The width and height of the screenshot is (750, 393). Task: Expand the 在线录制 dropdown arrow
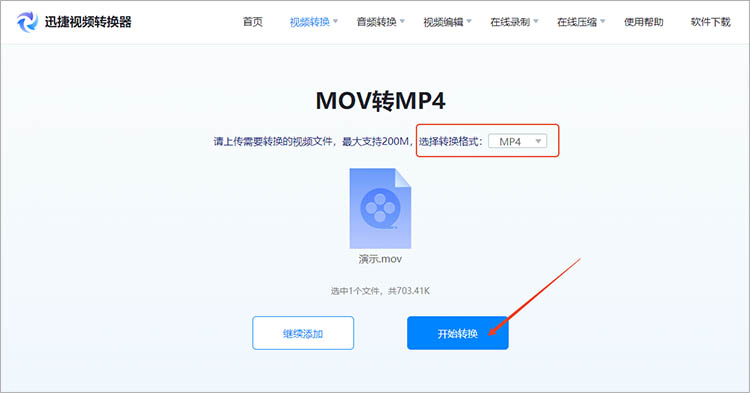(536, 22)
